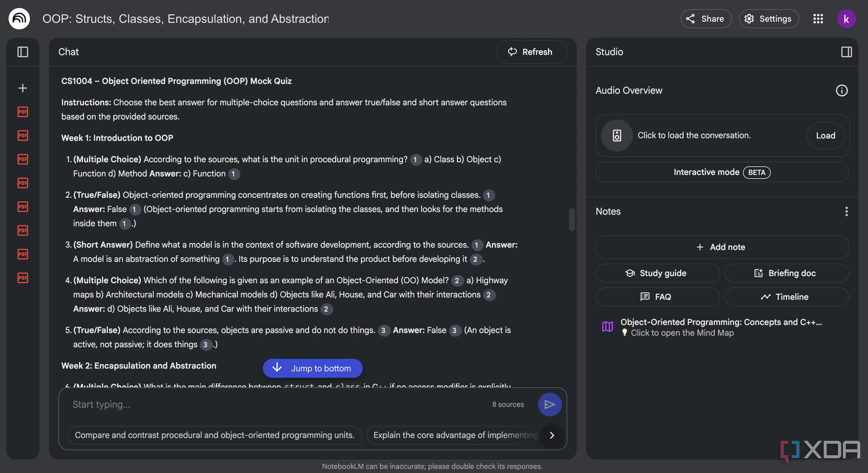Refresh the chat
Screen dimensions: 868x473
click(x=531, y=52)
